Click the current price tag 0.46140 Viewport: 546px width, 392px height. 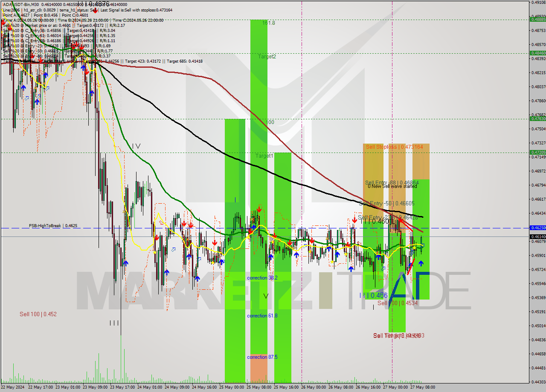538,236
